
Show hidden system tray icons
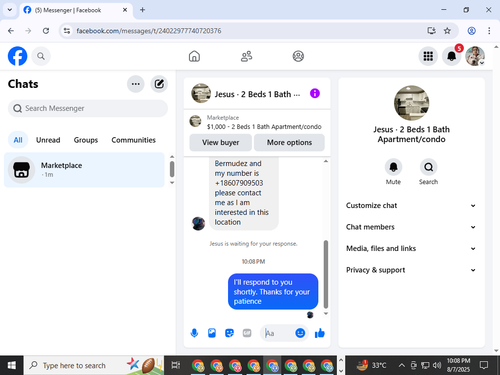tap(402, 365)
